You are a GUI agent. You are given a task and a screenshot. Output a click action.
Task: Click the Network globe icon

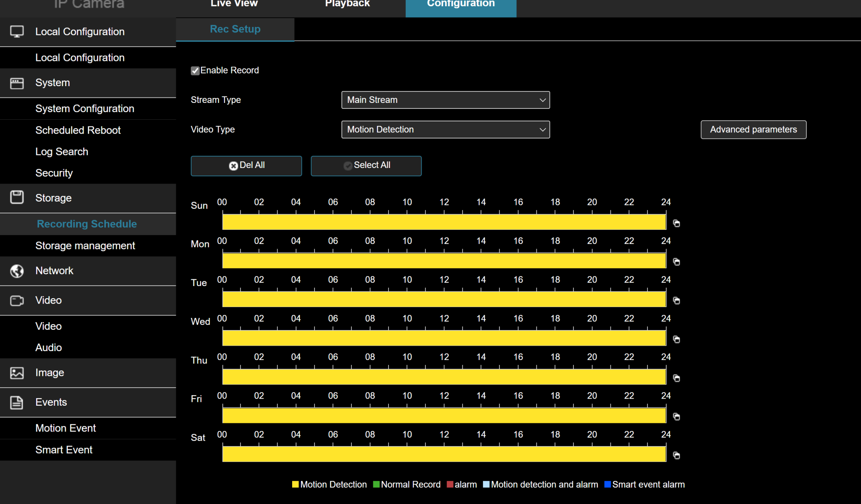point(17,271)
